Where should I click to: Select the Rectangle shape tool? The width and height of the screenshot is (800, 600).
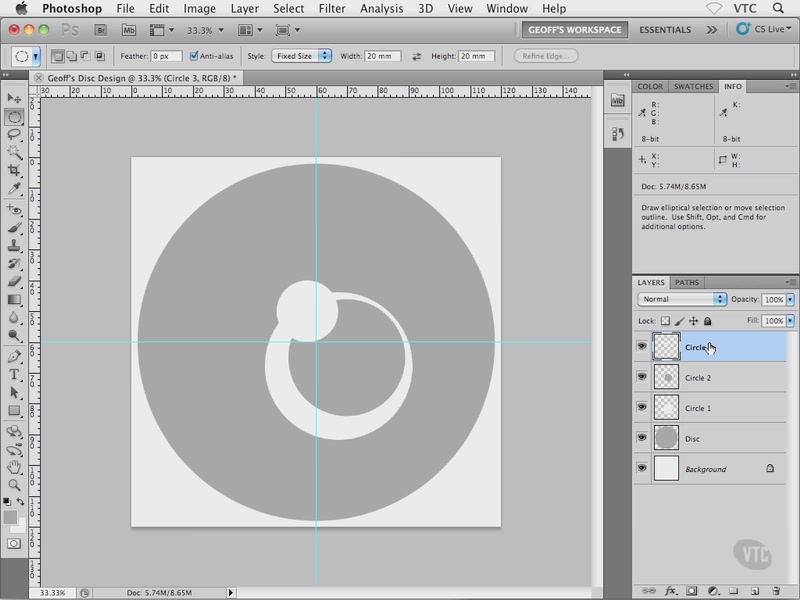(14, 410)
